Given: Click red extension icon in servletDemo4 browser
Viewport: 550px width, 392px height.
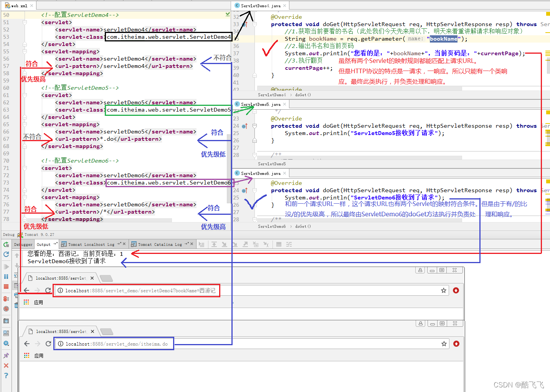Looking at the screenshot, I should 456,290.
